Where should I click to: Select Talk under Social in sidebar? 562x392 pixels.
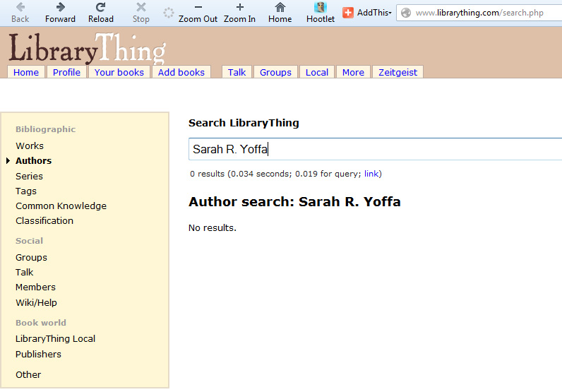25,272
